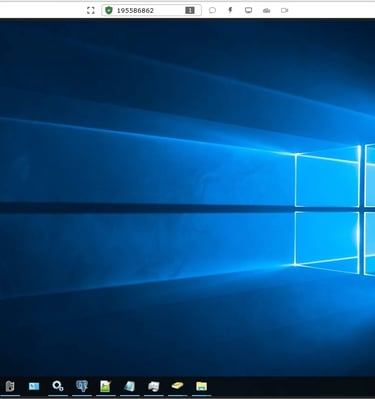Open display settings via the monitor icon
375x399 pixels.
click(248, 10)
